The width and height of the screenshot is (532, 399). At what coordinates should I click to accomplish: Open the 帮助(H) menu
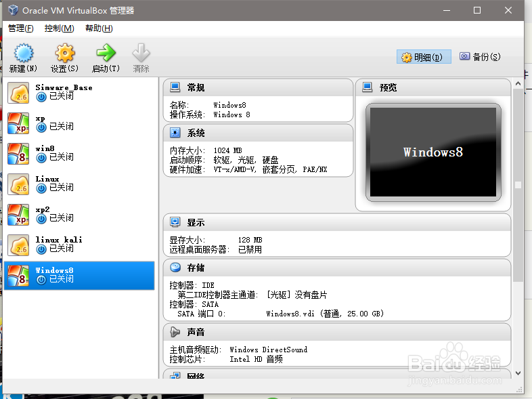99,28
